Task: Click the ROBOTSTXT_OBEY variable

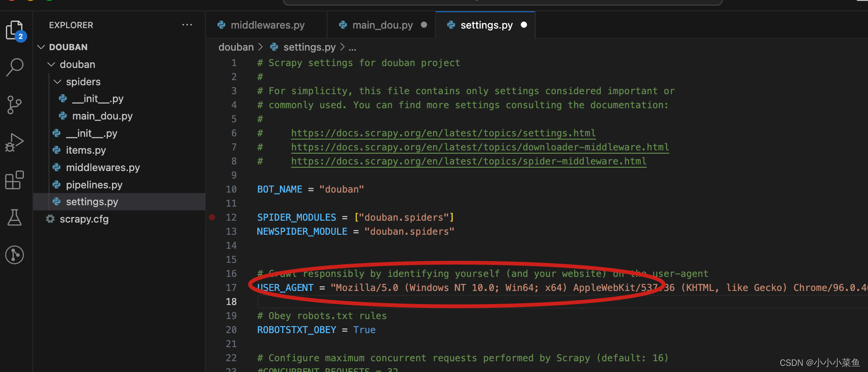Action: pyautogui.click(x=297, y=330)
